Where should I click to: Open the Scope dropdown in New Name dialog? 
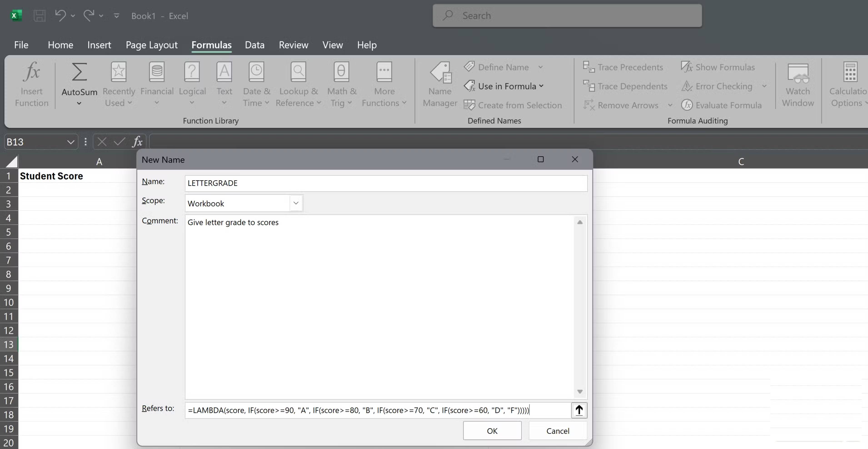coord(296,203)
